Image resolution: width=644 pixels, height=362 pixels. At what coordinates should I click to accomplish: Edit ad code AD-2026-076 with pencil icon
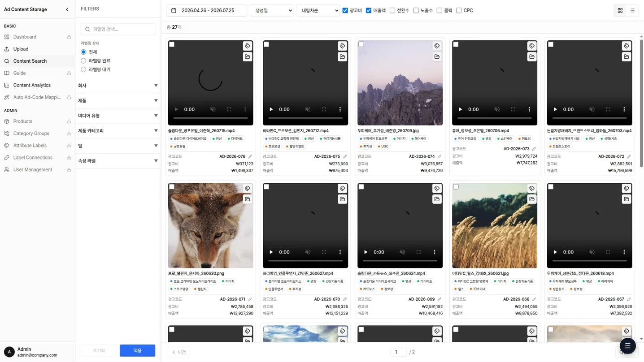pos(250,156)
